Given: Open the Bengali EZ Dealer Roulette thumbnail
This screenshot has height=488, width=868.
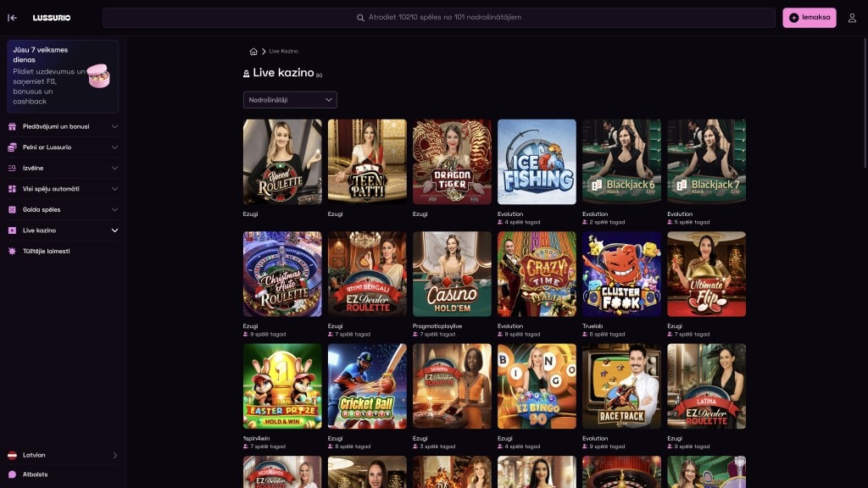Looking at the screenshot, I should point(367,274).
